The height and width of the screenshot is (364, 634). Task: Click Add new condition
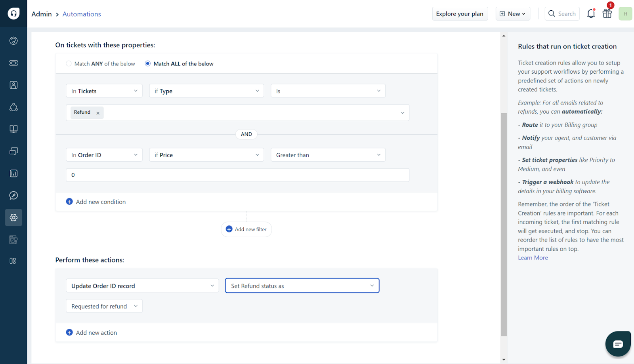tap(101, 202)
